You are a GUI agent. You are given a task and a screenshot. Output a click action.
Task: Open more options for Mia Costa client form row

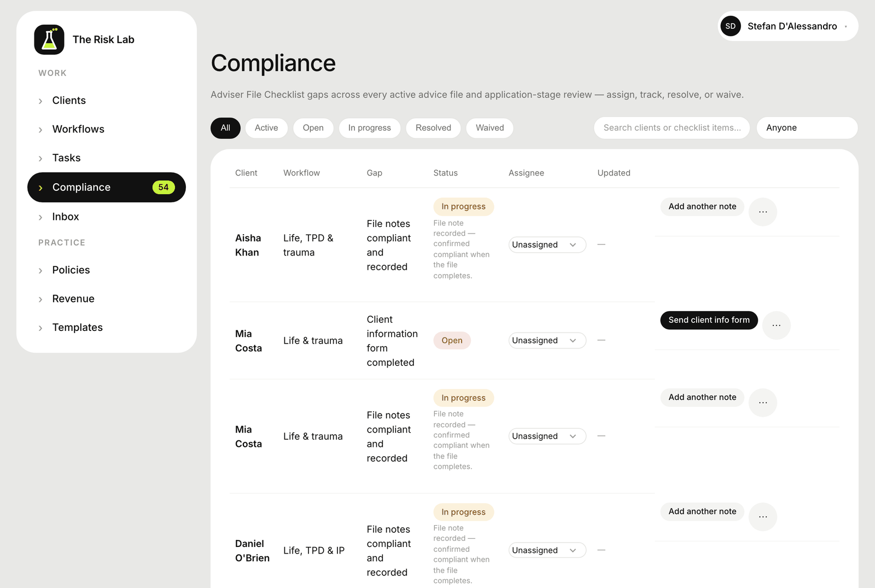point(777,325)
